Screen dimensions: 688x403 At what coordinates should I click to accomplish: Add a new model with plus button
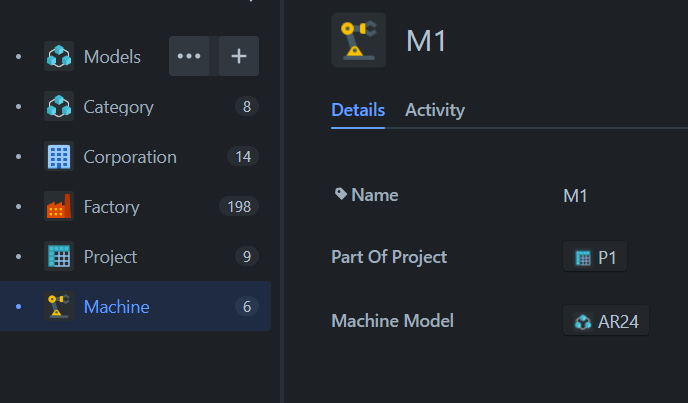239,56
